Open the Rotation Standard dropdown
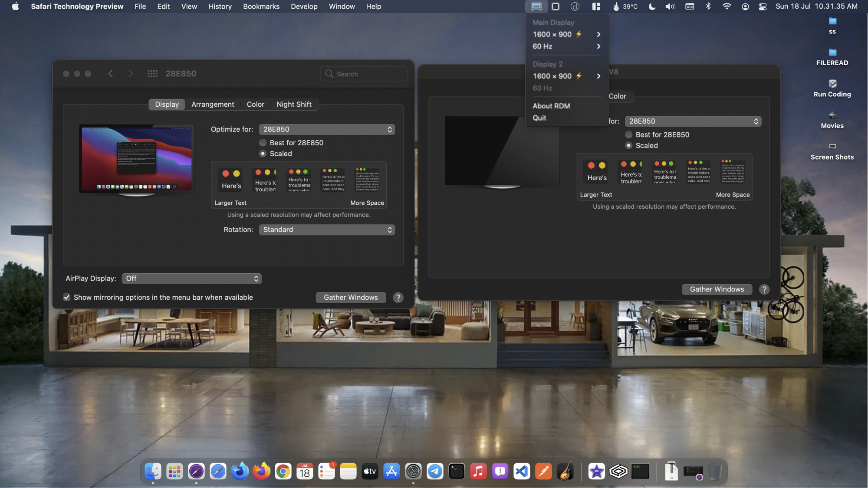The width and height of the screenshot is (868, 488). pos(327,230)
